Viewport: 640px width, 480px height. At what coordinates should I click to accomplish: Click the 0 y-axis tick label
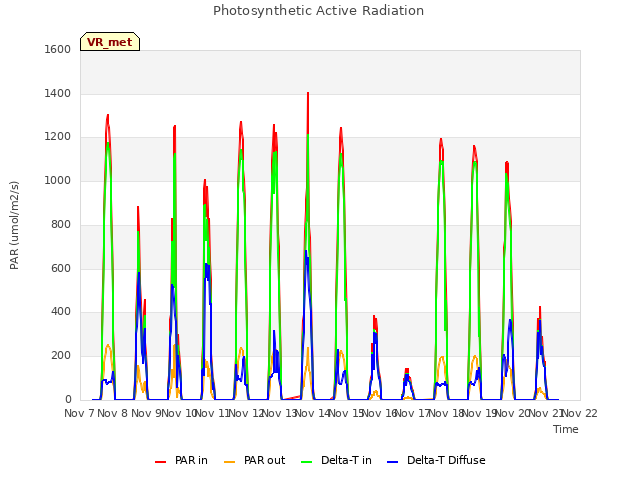click(x=68, y=399)
